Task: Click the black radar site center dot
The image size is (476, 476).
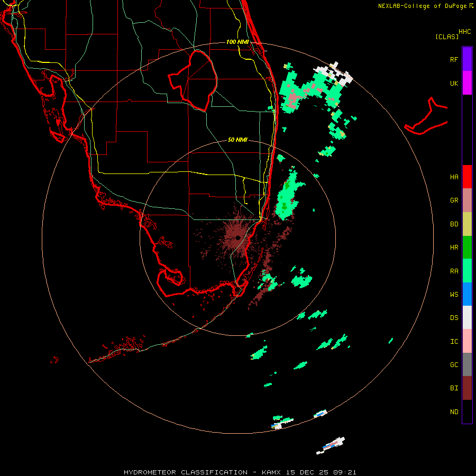Action: 238,237
